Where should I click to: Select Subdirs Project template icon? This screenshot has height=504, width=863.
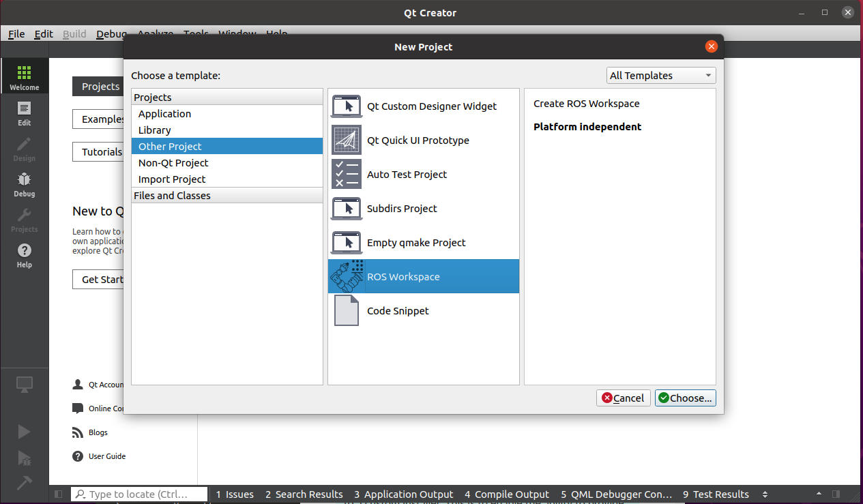point(347,209)
